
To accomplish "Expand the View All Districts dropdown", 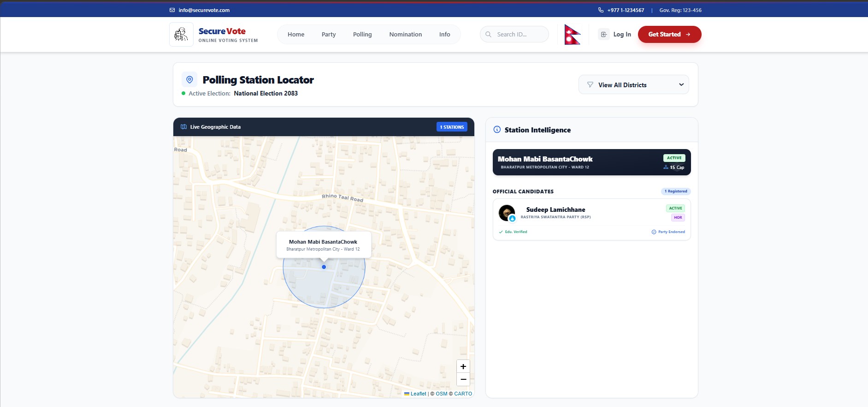I will [x=633, y=85].
